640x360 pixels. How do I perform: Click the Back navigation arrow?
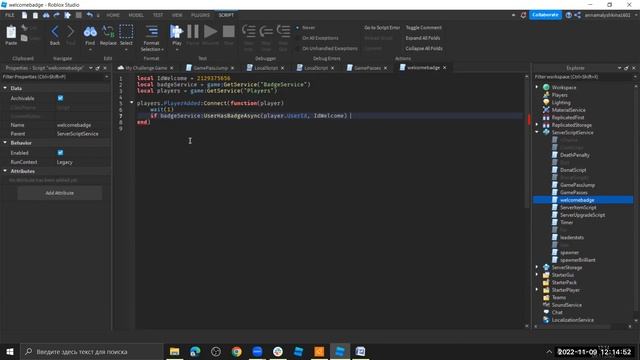(55, 32)
